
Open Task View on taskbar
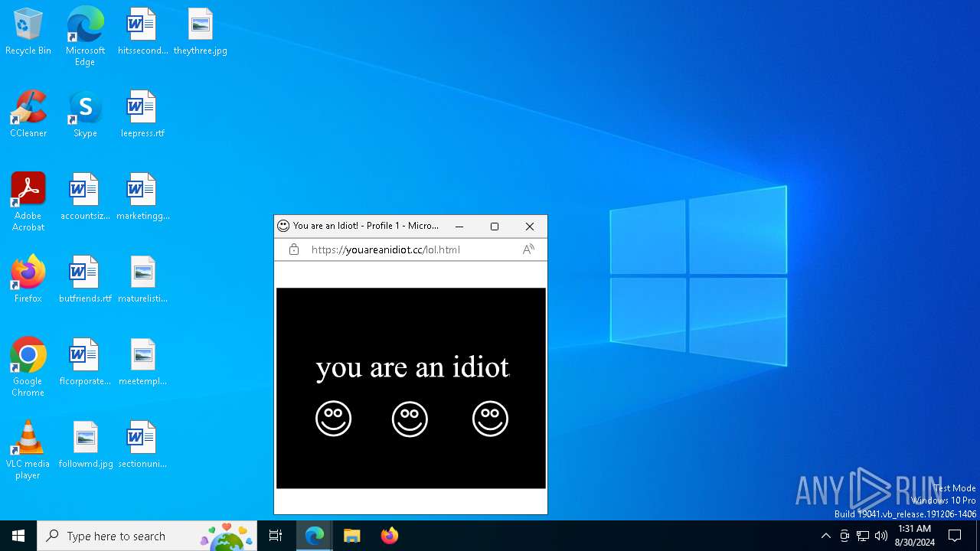276,536
